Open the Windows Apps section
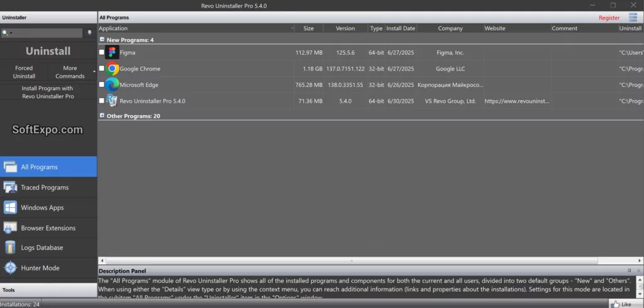This screenshot has height=308, width=644. 48,208
